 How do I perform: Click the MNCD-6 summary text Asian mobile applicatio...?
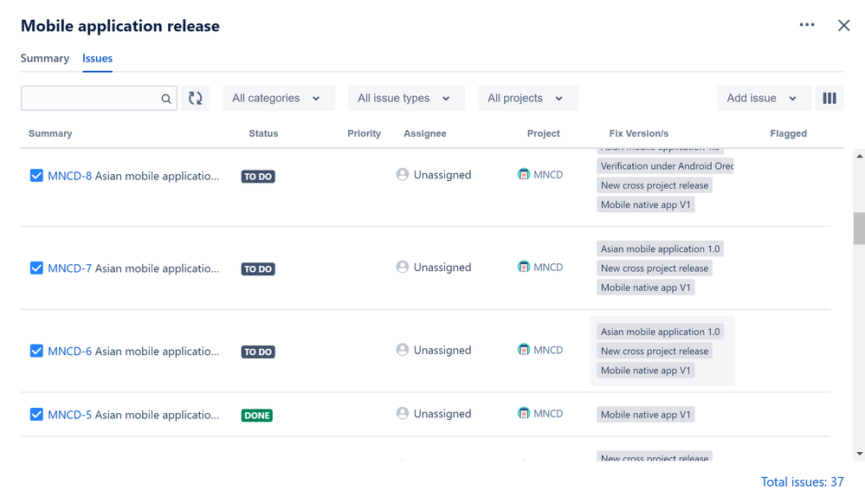point(157,352)
